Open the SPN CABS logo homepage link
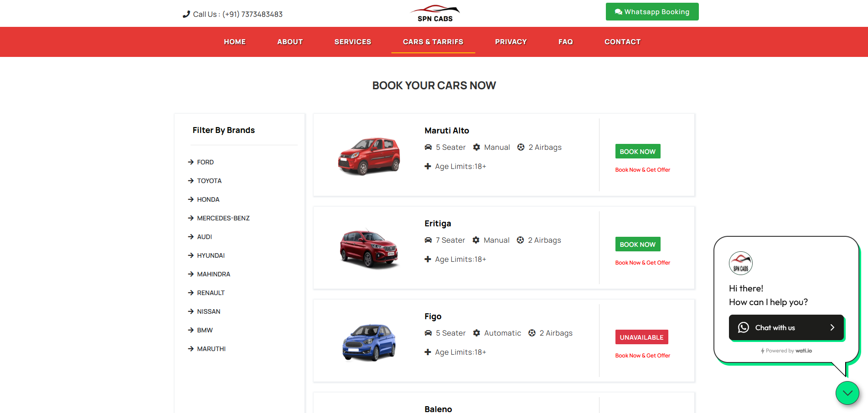 [x=435, y=13]
